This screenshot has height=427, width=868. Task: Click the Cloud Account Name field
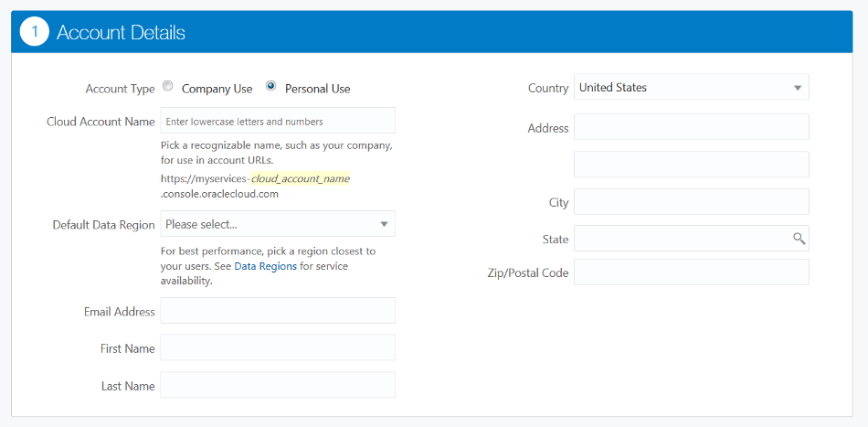[x=278, y=121]
